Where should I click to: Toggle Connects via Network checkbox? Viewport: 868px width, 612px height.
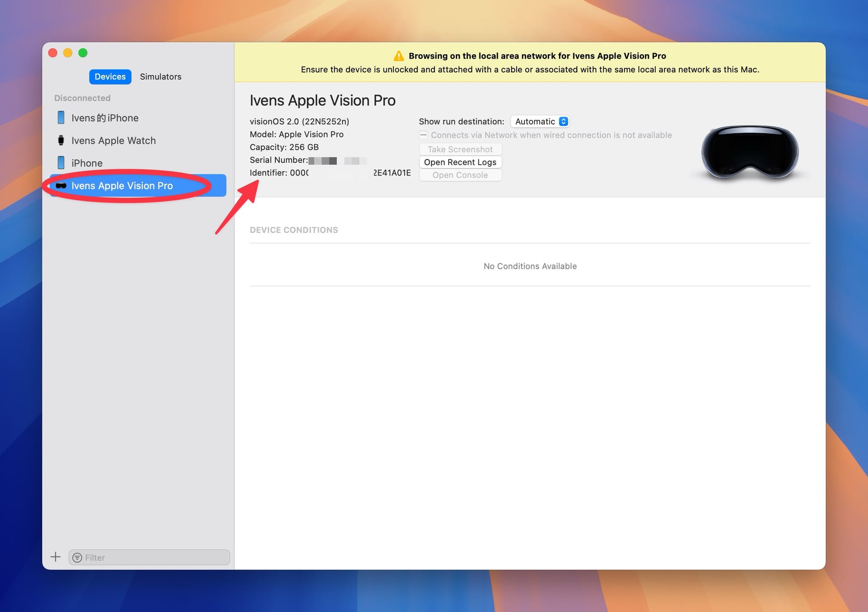(x=424, y=135)
